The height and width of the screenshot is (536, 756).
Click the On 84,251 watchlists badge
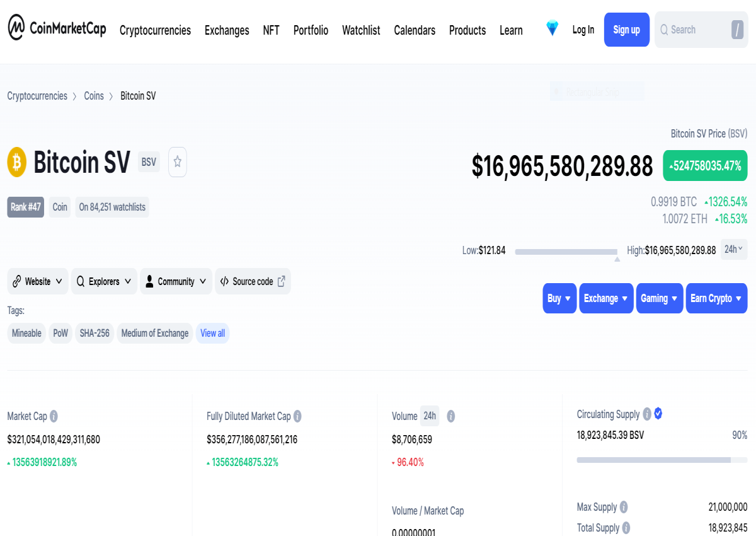click(112, 207)
